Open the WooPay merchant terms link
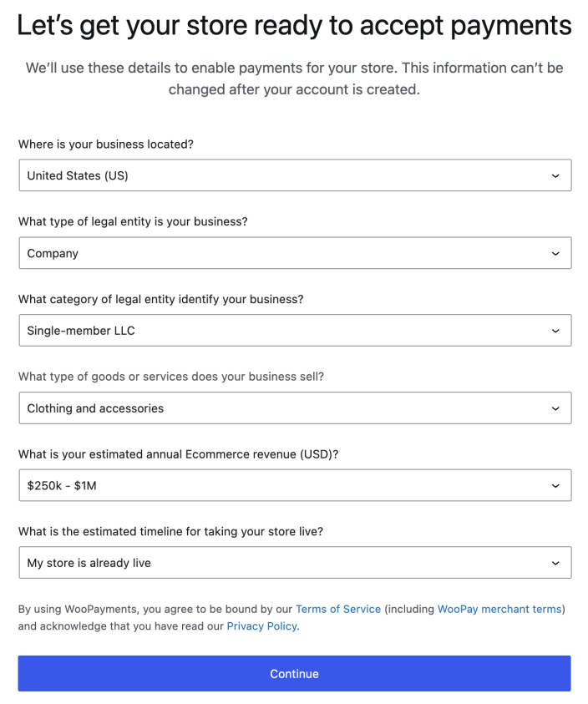This screenshot has height=704, width=588. pos(499,610)
